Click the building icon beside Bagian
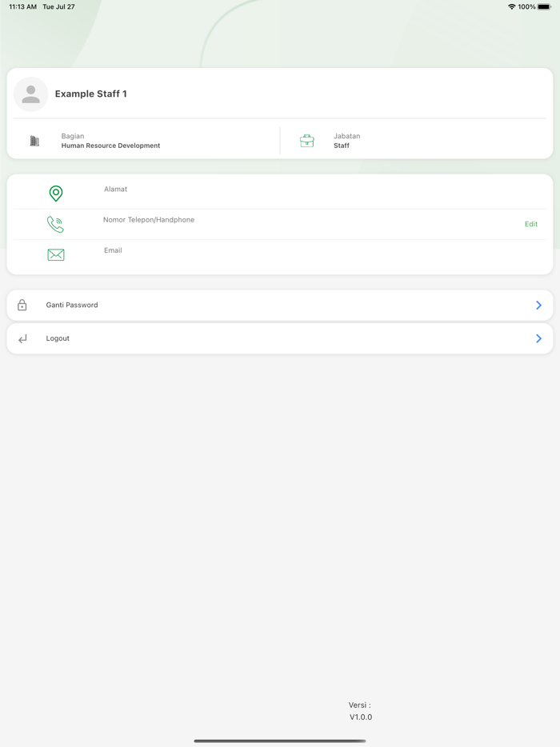The image size is (560, 747). tap(34, 141)
